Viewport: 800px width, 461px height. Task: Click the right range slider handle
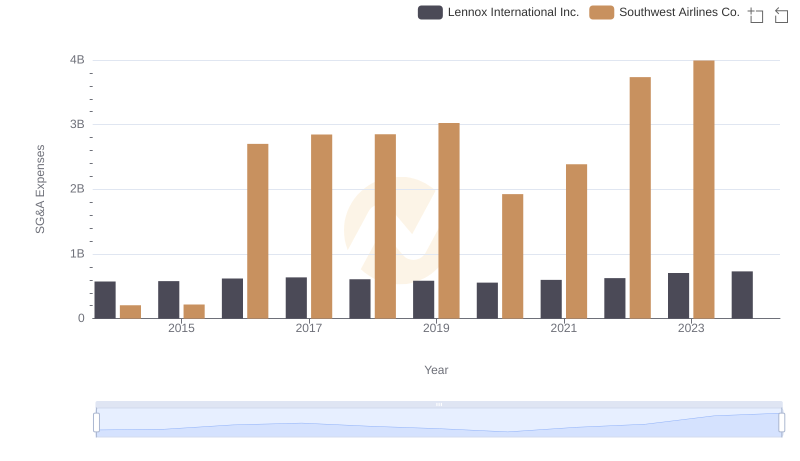click(782, 423)
